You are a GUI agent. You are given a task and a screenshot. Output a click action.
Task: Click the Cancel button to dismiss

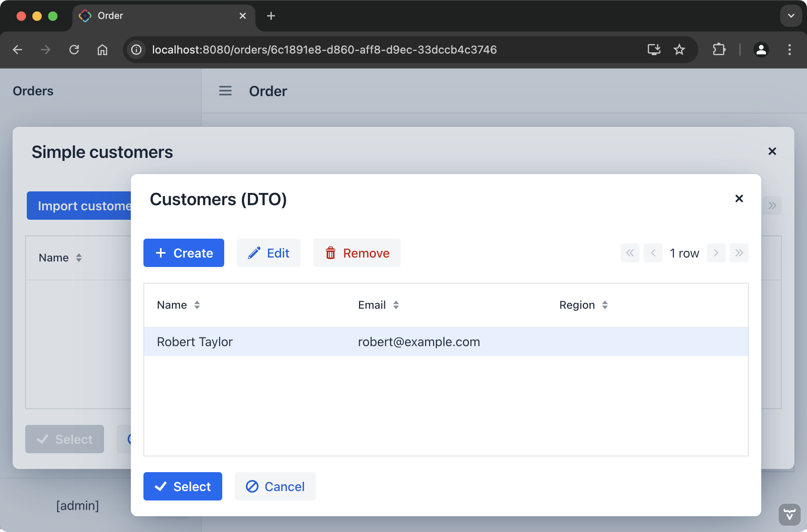274,486
